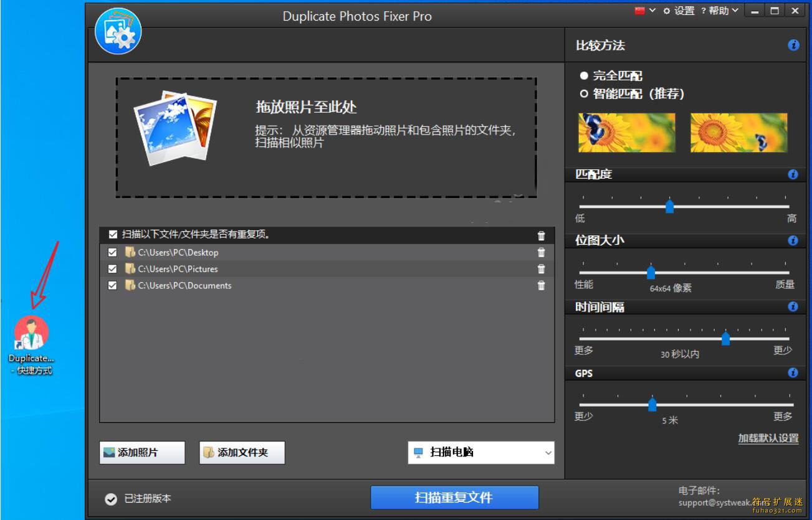This screenshot has height=520, width=812.
Task: Click the 位图大小 info icon
Action: tap(793, 240)
